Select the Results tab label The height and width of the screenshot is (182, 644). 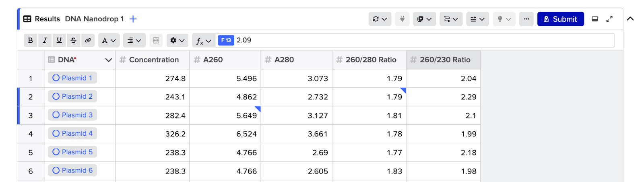click(x=47, y=19)
